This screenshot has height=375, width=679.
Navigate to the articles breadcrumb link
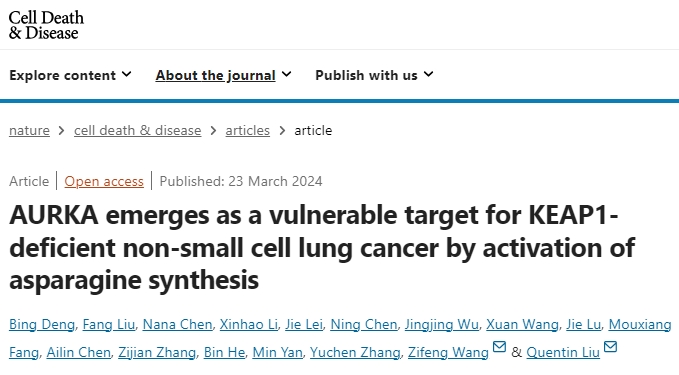tap(248, 130)
